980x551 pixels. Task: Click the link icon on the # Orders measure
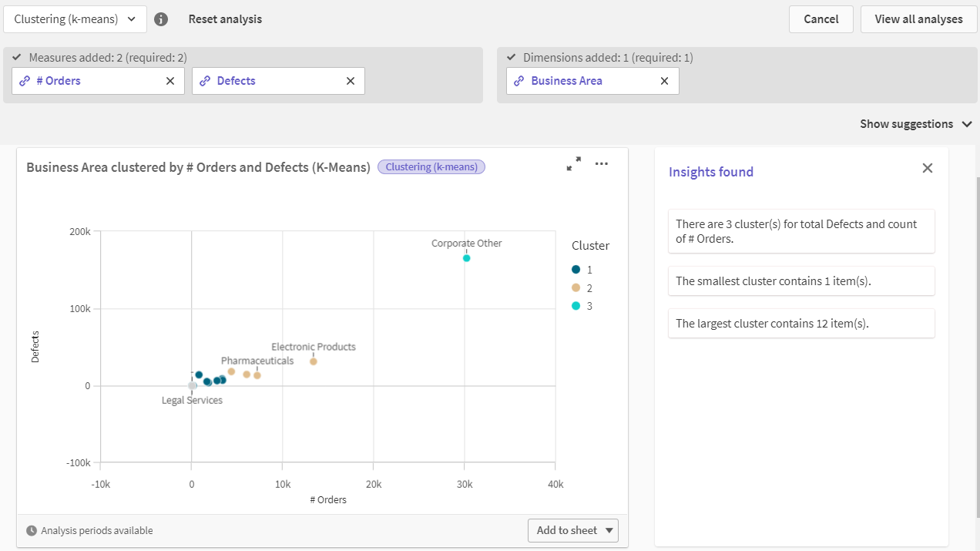click(23, 80)
